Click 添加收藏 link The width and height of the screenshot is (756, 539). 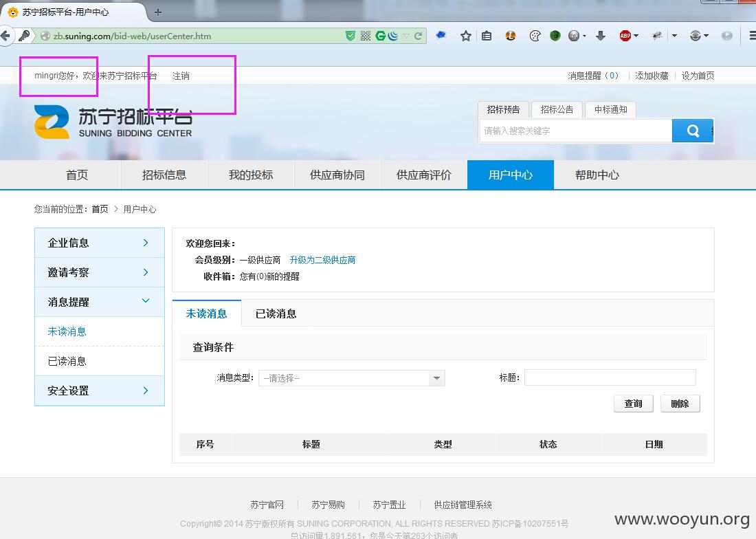(652, 76)
